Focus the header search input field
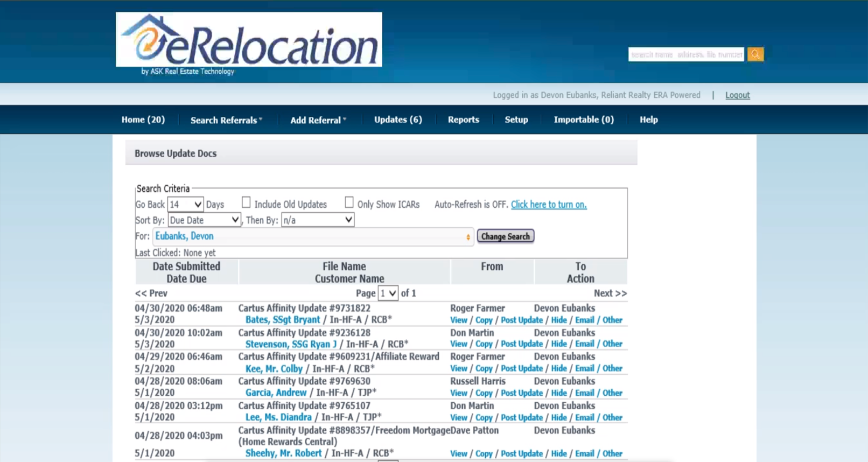The height and width of the screenshot is (462, 868). click(685, 54)
